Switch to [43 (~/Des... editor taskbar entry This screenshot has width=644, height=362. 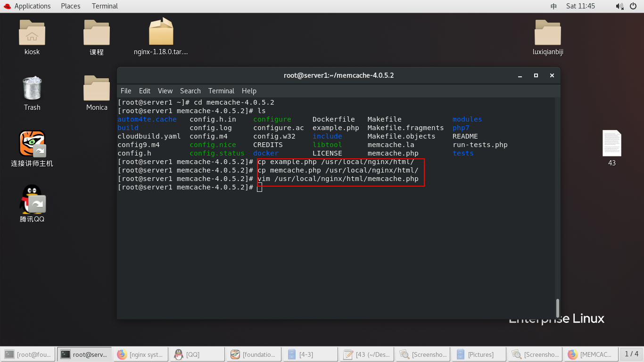[367, 354]
